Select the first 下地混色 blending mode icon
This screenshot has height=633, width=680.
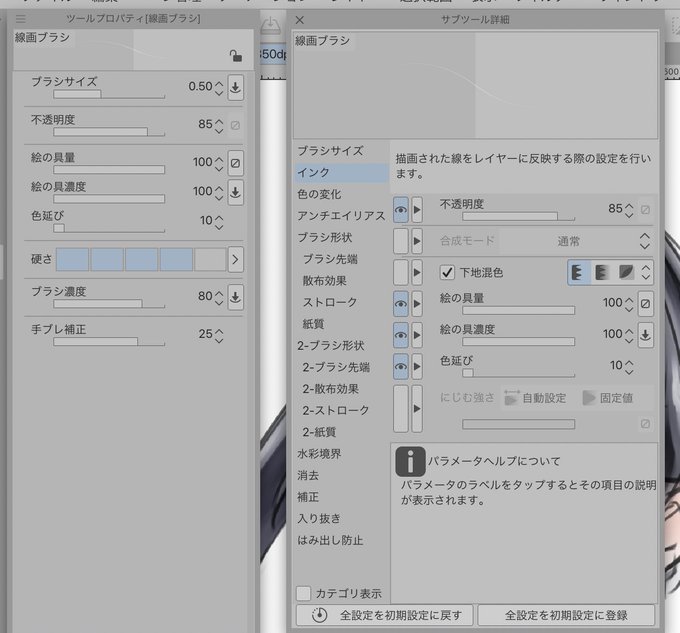[x=579, y=273]
